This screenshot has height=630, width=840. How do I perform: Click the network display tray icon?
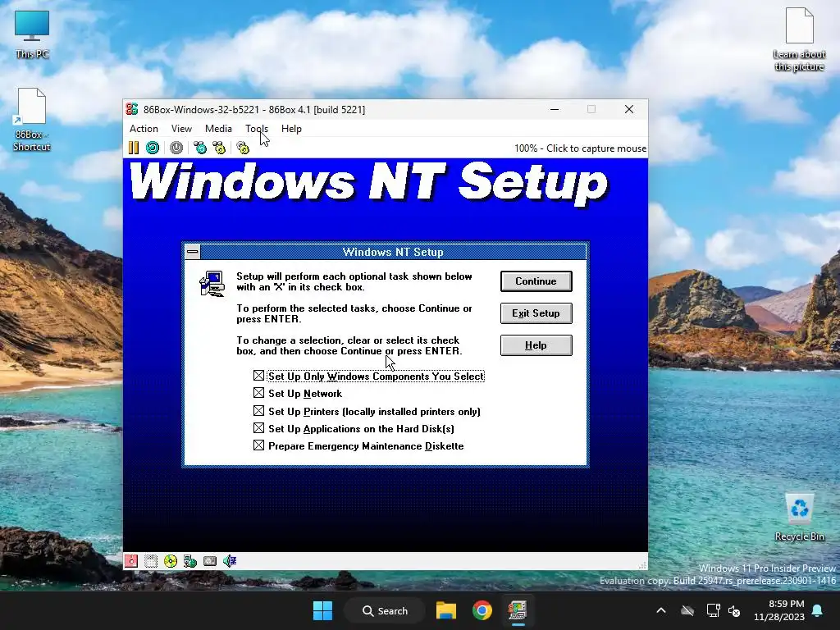[x=713, y=610]
